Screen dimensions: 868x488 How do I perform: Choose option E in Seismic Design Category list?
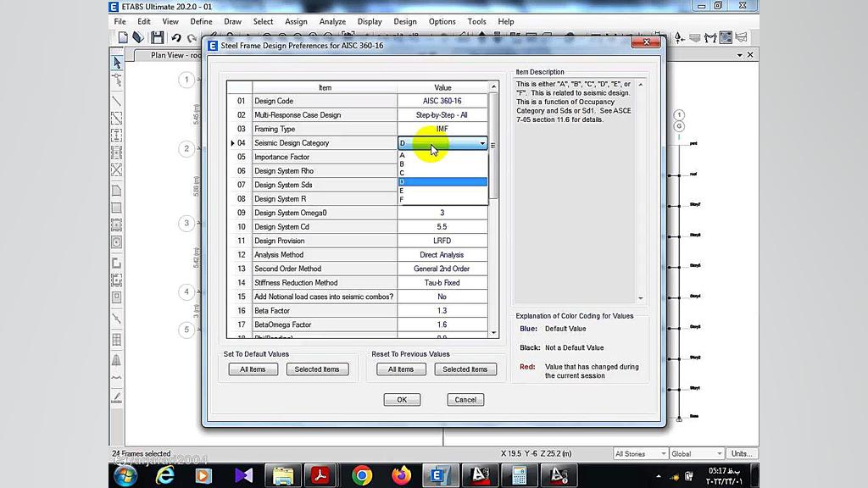click(442, 191)
